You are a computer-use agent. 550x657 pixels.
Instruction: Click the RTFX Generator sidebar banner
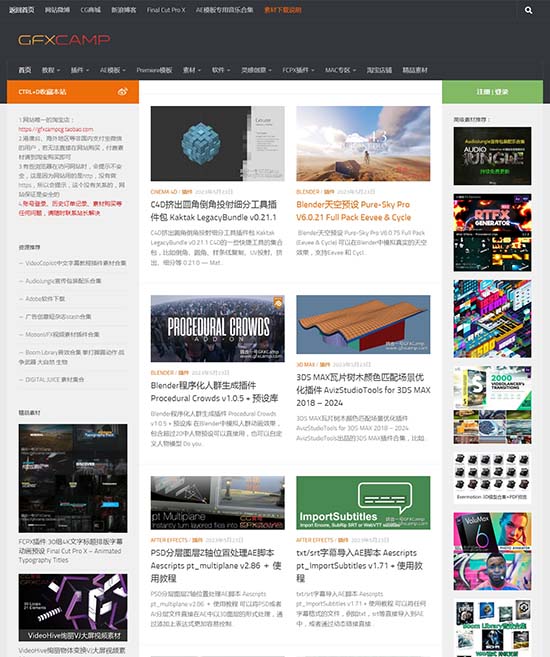click(x=492, y=233)
